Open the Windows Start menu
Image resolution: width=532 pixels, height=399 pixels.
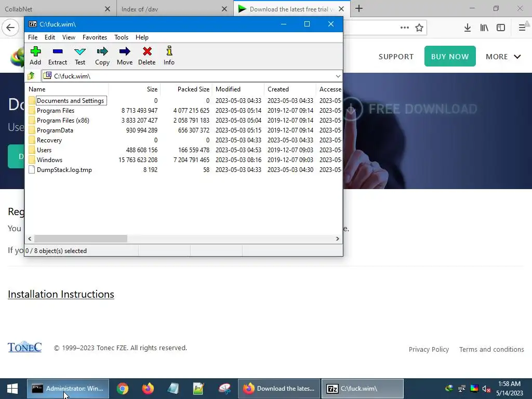point(12,389)
